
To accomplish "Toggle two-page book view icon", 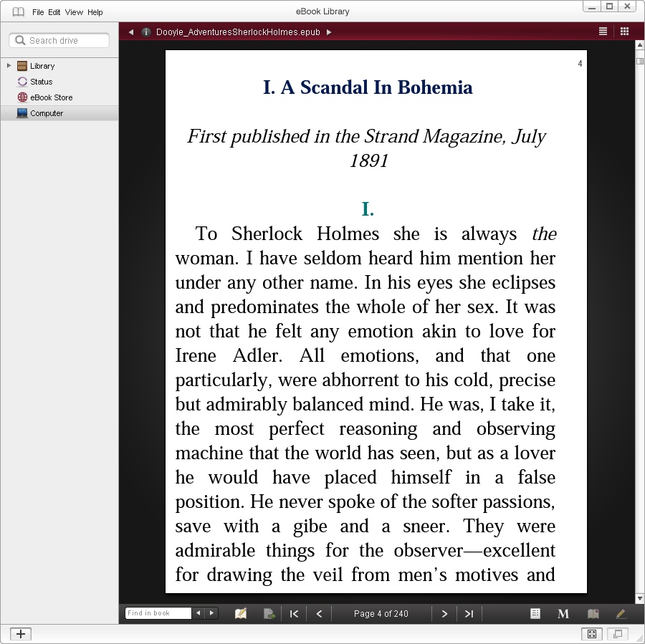I will pyautogui.click(x=593, y=614).
